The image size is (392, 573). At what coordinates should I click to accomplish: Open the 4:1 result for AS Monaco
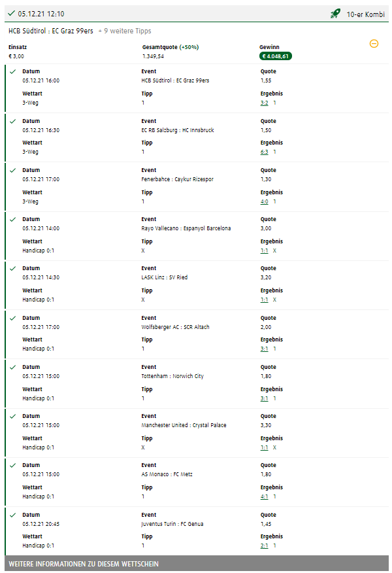[x=264, y=496]
